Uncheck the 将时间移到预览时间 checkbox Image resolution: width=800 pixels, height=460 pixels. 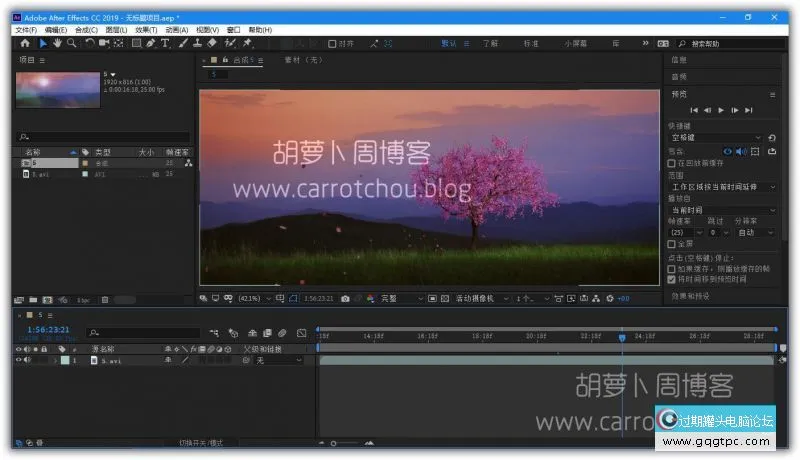(671, 279)
